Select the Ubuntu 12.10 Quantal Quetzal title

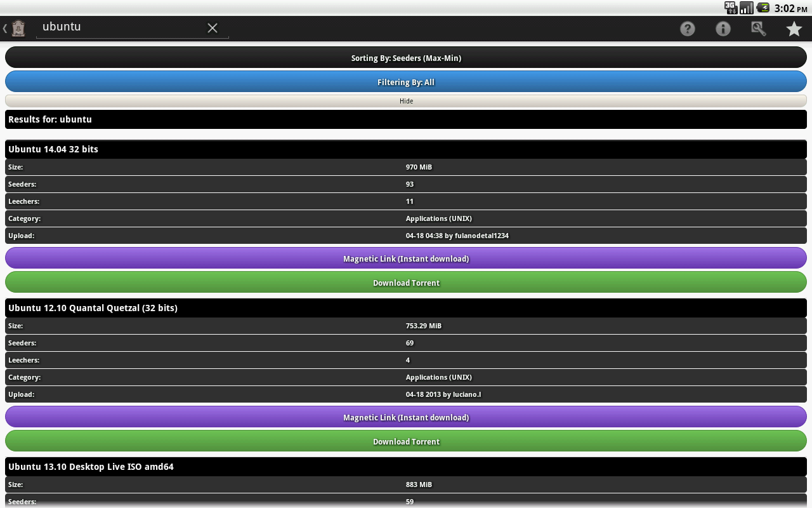93,308
